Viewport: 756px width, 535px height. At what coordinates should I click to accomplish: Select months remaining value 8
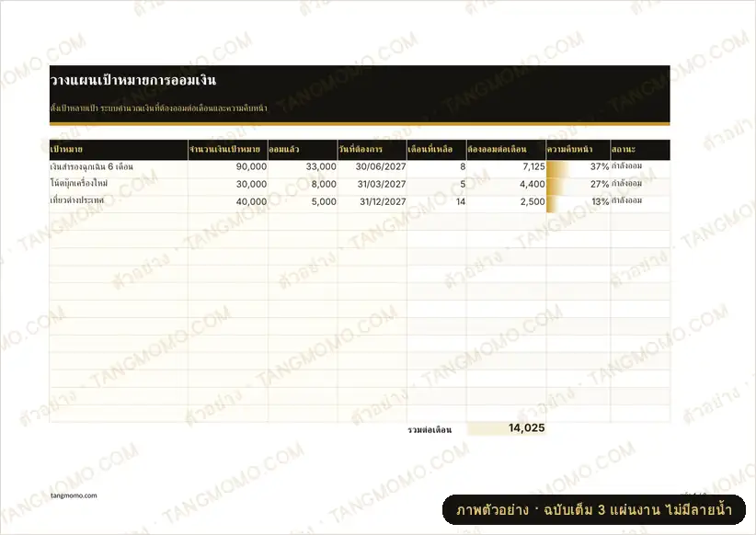coord(463,166)
